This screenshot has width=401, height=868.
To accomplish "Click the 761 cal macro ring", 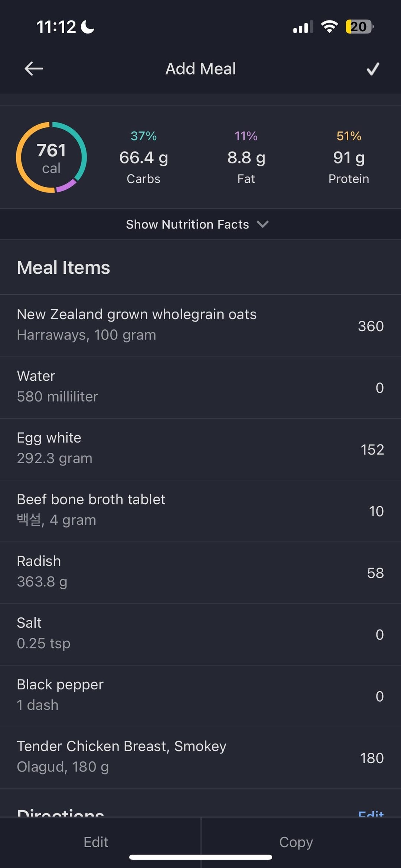I will point(51,157).
